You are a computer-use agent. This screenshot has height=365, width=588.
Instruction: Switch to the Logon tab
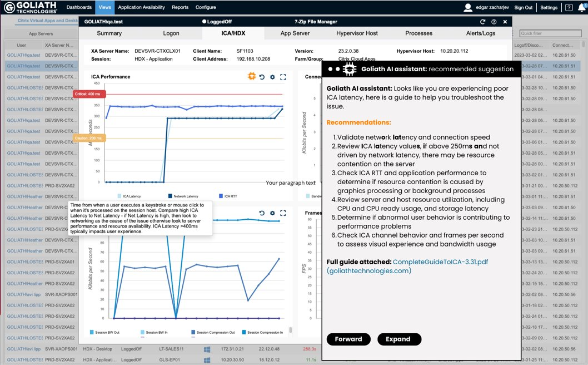(x=171, y=33)
